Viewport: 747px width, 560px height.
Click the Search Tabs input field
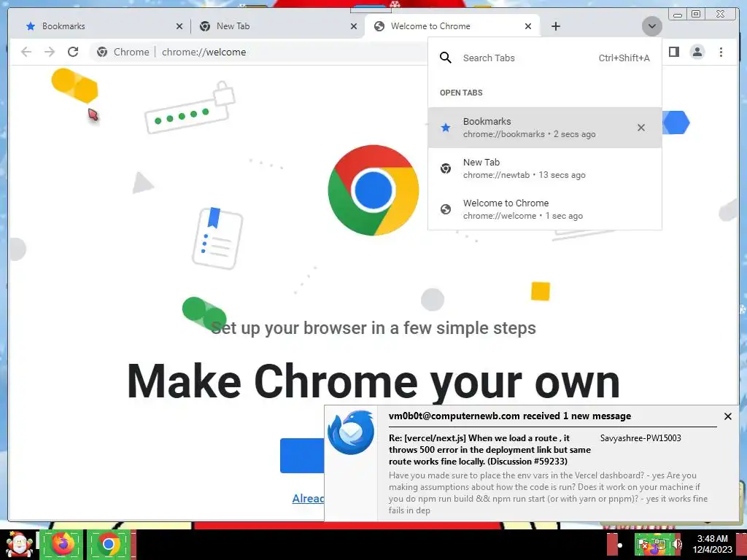click(x=544, y=58)
